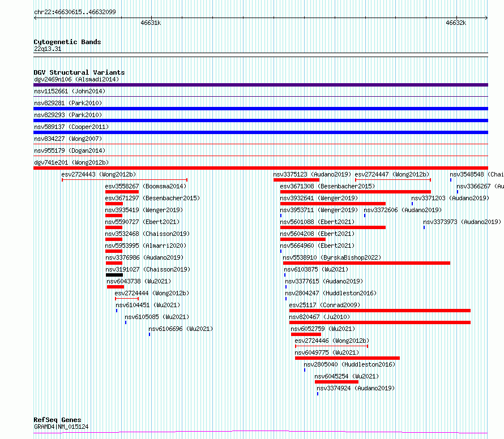Image resolution: width=504 pixels, height=439 pixels.
Task: Click nsv6045254 (Wu2021) label
Action: point(347,376)
